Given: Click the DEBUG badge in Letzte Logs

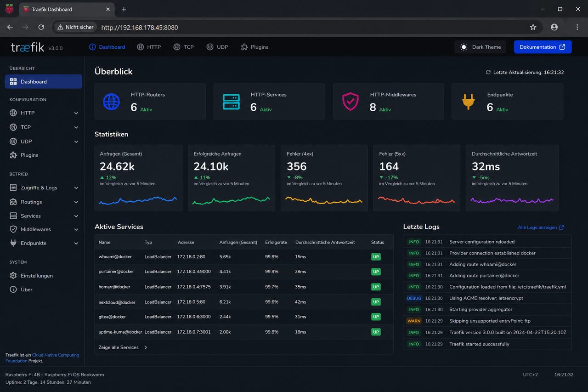Looking at the screenshot, I should pyautogui.click(x=414, y=298).
